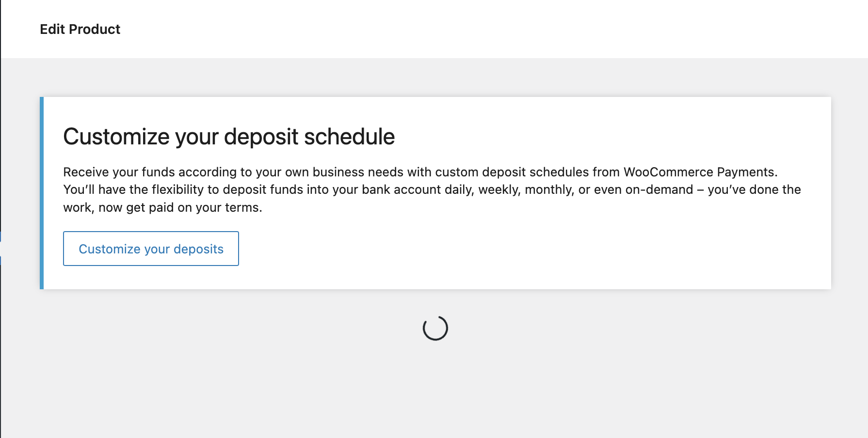Click the top white header bar

pos(582,29)
